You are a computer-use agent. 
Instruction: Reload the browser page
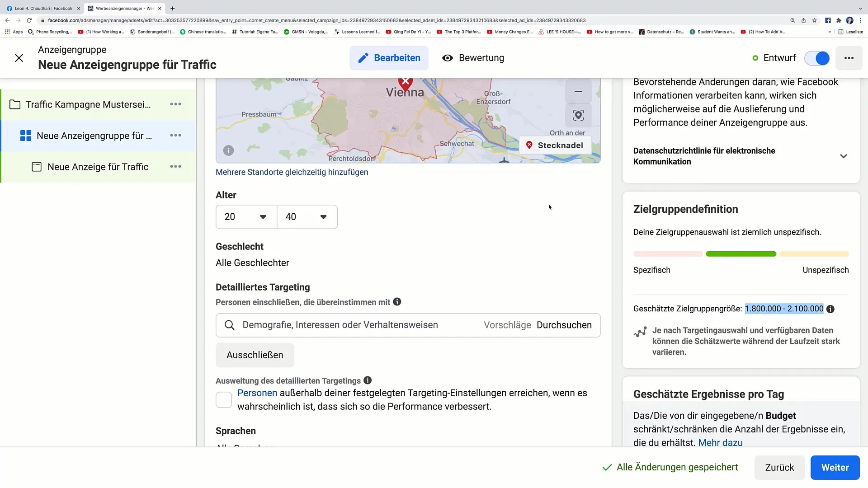(29, 20)
